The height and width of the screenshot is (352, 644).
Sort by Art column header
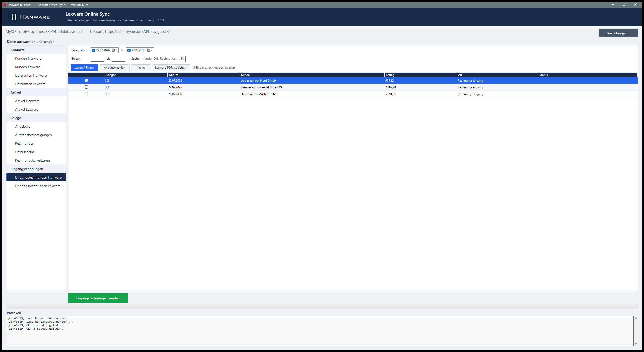point(497,75)
